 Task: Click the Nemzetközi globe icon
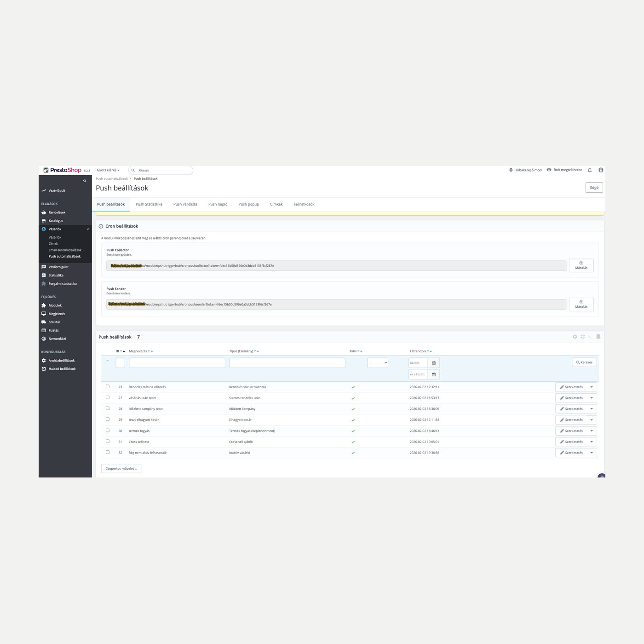click(x=44, y=339)
